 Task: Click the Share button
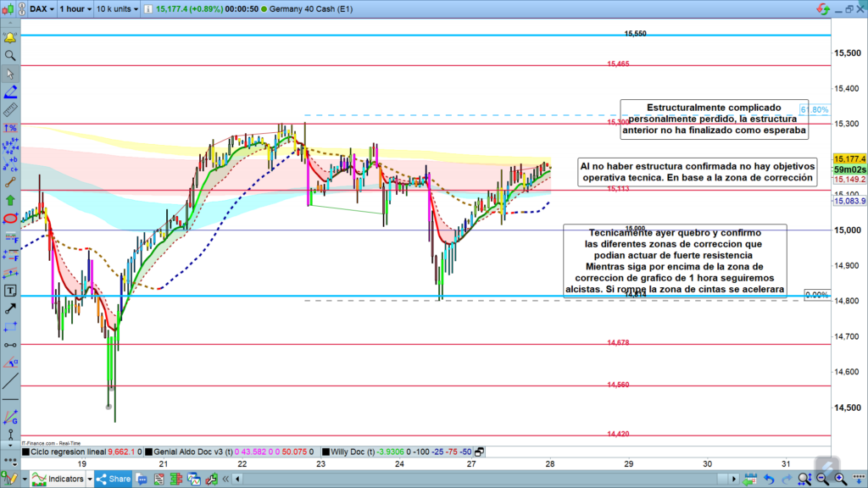pos(114,479)
